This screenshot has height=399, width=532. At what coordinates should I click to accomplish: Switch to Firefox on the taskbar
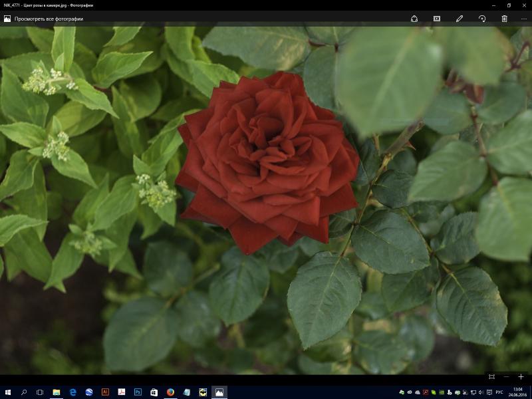coord(170,392)
